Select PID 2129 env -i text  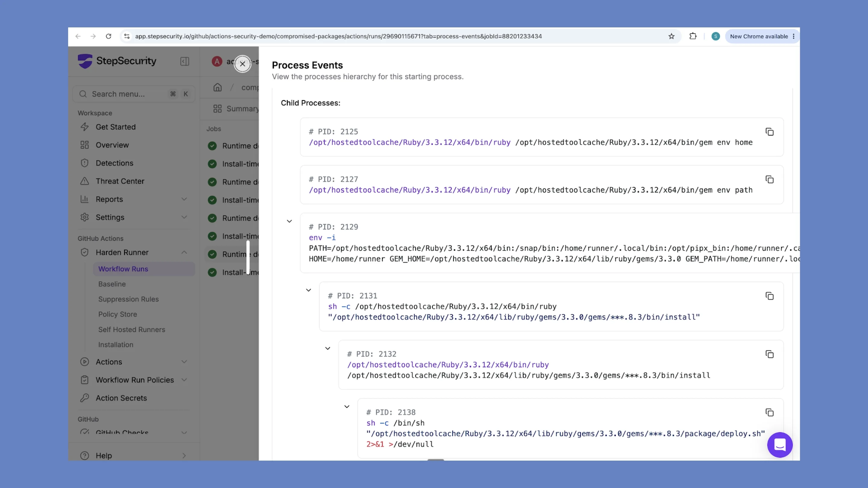(x=322, y=238)
